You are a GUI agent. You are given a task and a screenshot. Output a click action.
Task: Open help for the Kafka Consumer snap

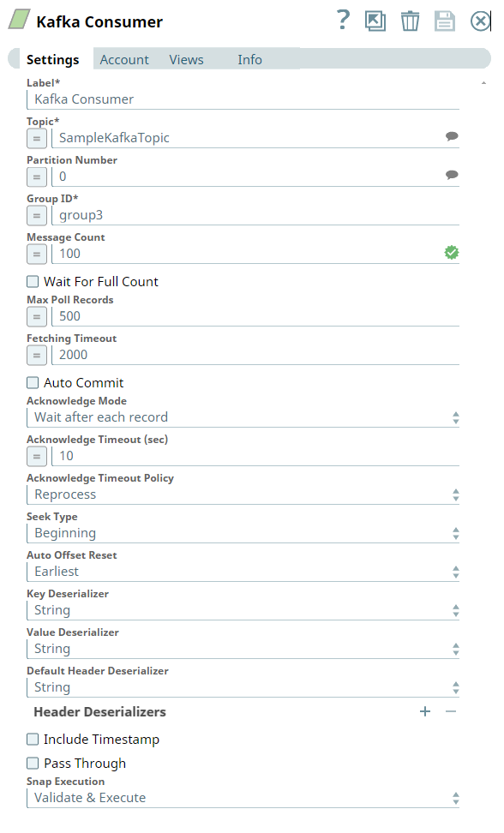coord(343,21)
